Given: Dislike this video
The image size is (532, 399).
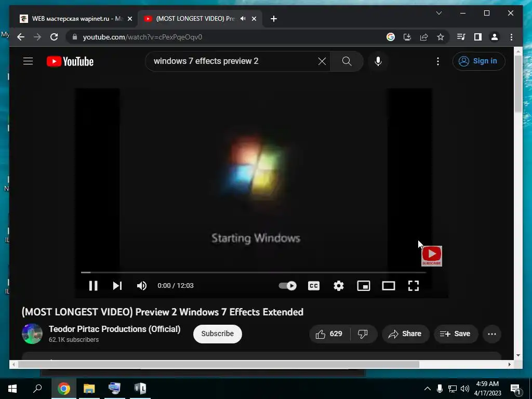Looking at the screenshot, I should coord(363,334).
